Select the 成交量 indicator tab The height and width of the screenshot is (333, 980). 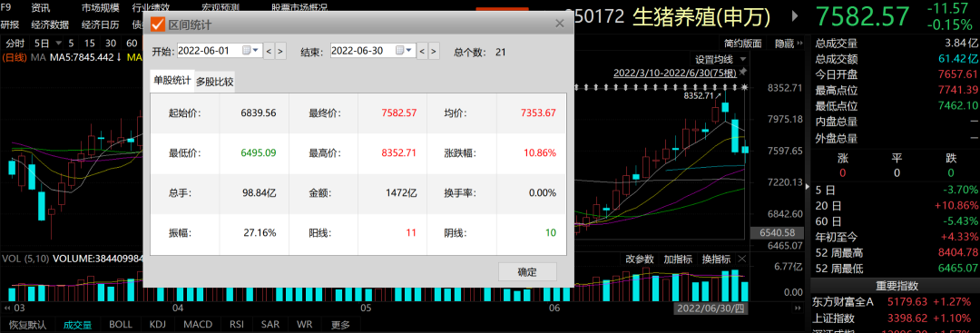[x=77, y=325]
